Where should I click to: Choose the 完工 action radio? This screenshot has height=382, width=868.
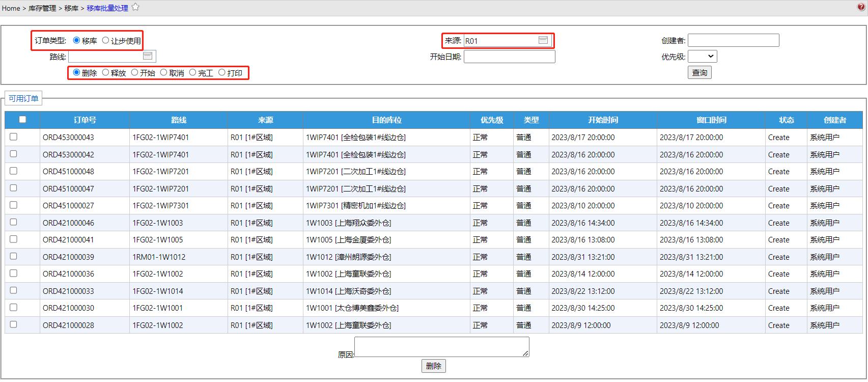(x=192, y=72)
